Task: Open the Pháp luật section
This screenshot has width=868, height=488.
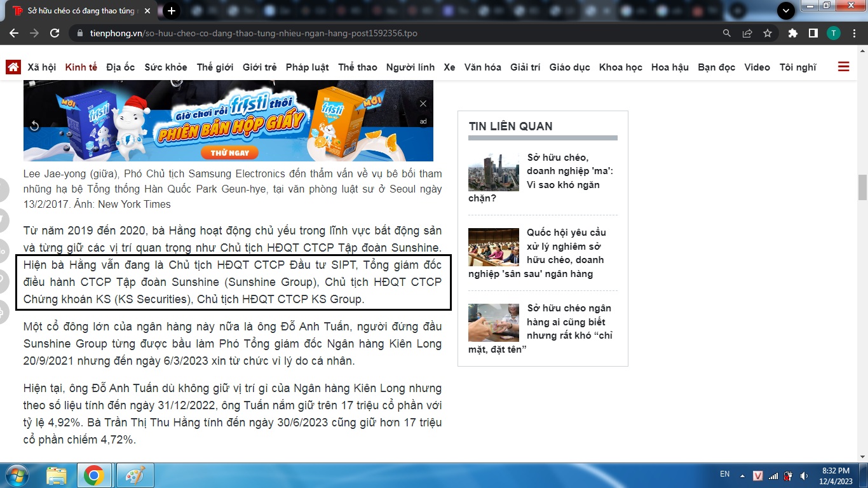Action: pos(307,67)
